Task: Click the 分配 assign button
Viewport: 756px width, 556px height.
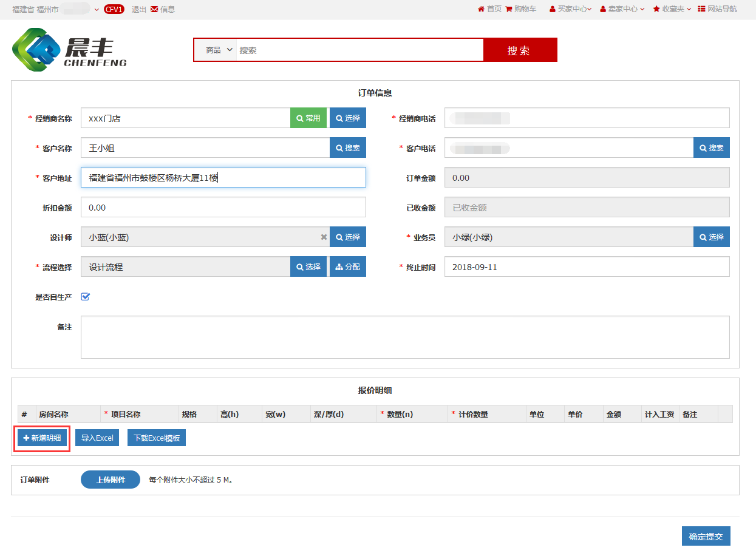Action: (x=348, y=266)
